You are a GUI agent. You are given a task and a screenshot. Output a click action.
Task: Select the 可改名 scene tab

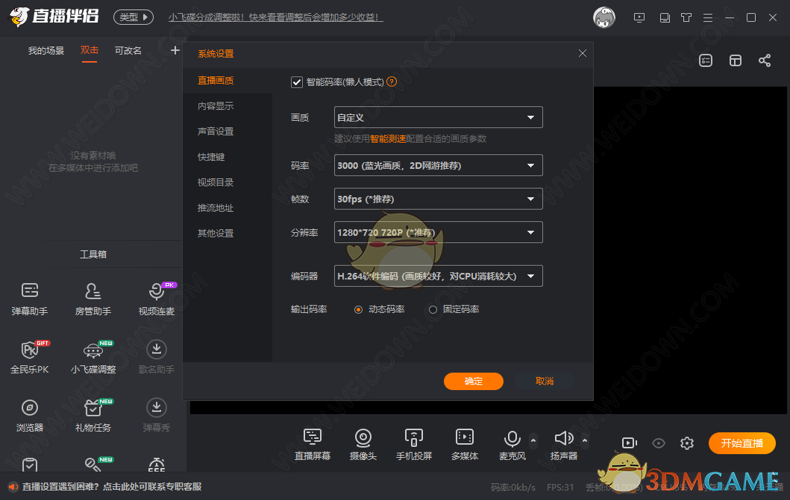[128, 50]
